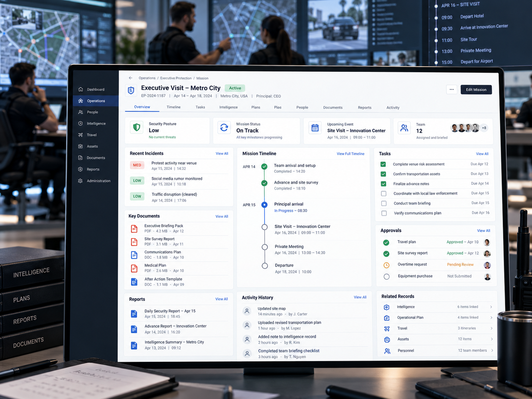The image size is (532, 399).
Task: Open the Assets icon in the sidebar
Action: [x=81, y=146]
